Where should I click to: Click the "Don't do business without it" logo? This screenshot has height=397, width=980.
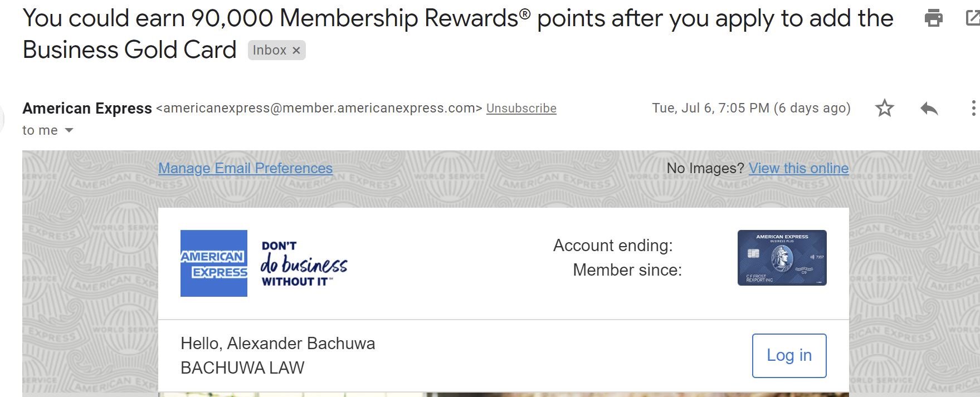304,264
